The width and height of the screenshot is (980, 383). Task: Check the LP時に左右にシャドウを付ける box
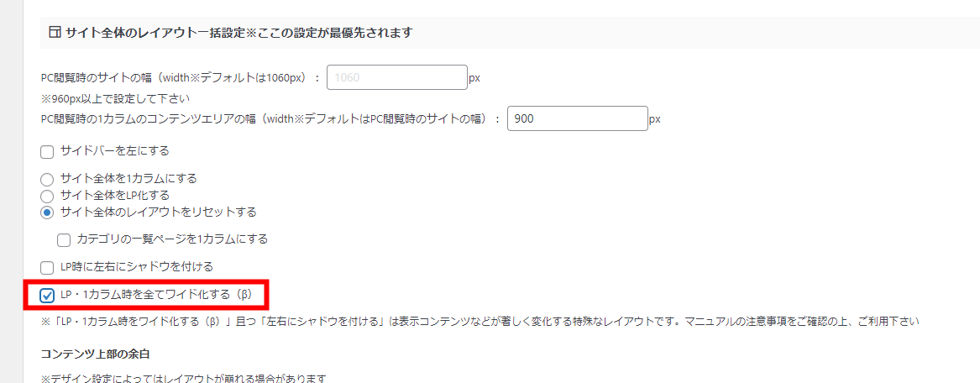coord(47,268)
